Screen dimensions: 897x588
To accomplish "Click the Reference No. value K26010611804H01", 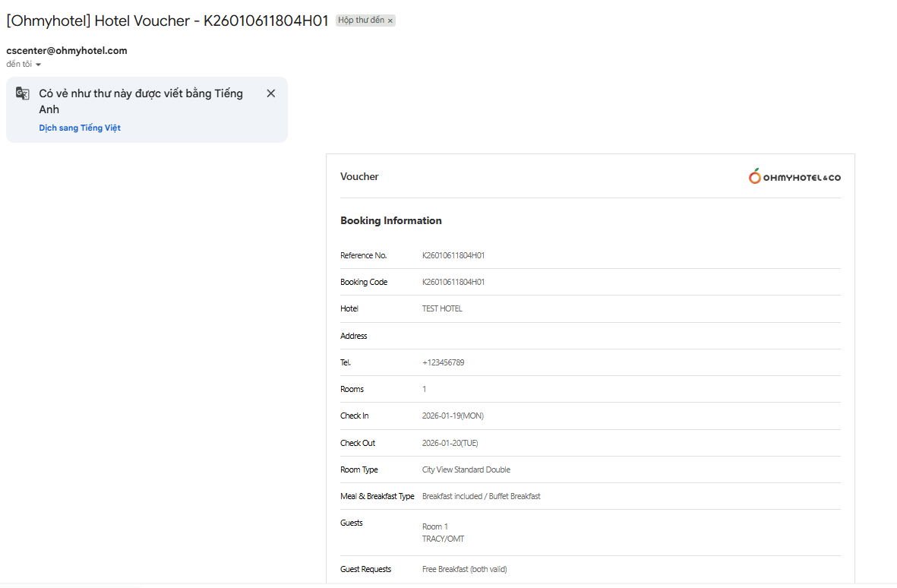I will click(453, 255).
